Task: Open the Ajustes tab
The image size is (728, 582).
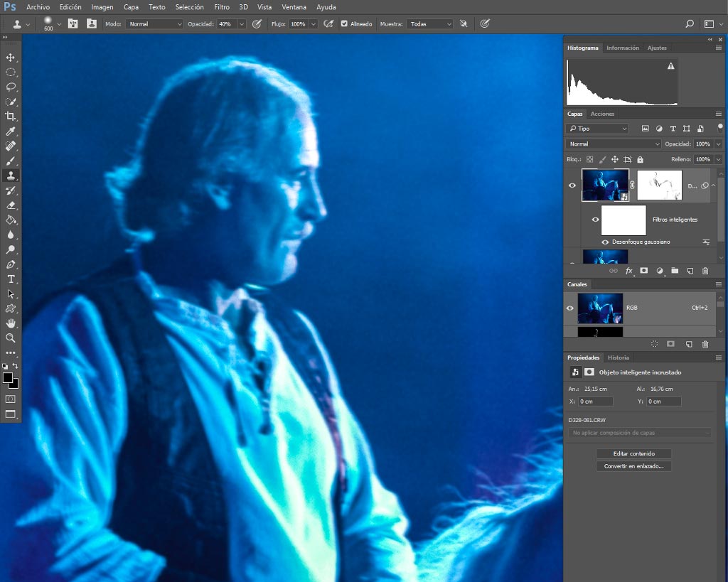Action: pyautogui.click(x=657, y=48)
